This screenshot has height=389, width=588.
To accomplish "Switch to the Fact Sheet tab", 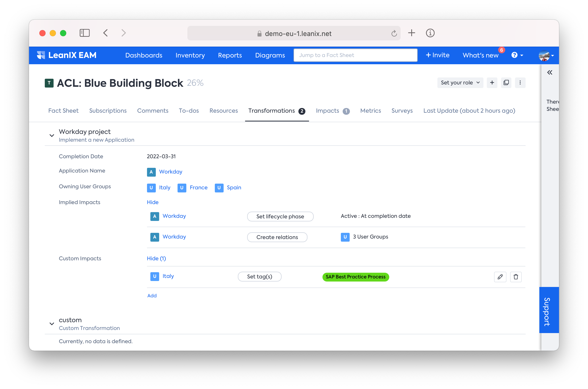I will [x=63, y=111].
